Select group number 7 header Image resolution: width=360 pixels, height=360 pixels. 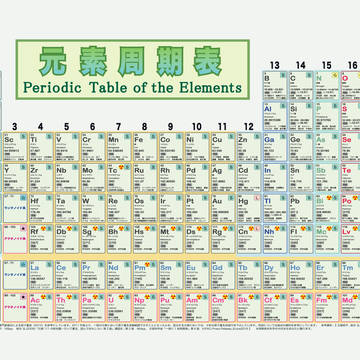tap(119, 127)
